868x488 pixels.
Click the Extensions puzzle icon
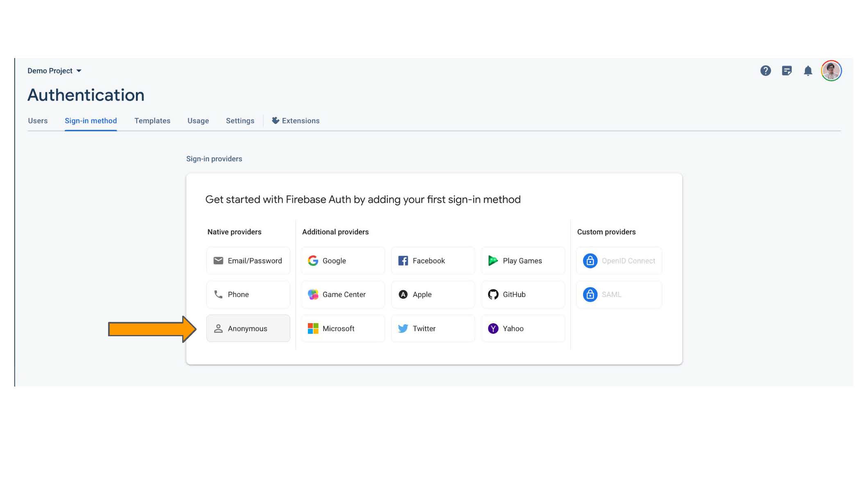pyautogui.click(x=276, y=120)
